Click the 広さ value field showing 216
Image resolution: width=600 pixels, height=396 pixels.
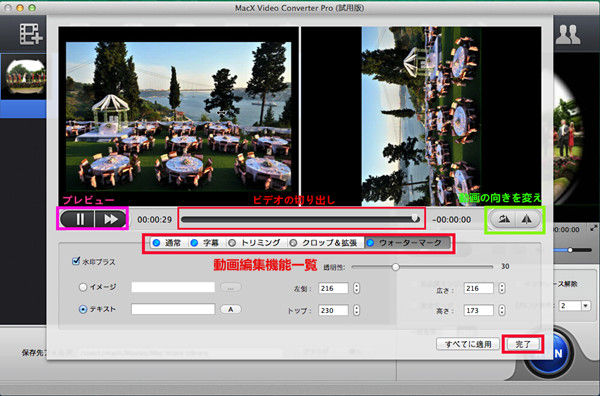[478, 288]
